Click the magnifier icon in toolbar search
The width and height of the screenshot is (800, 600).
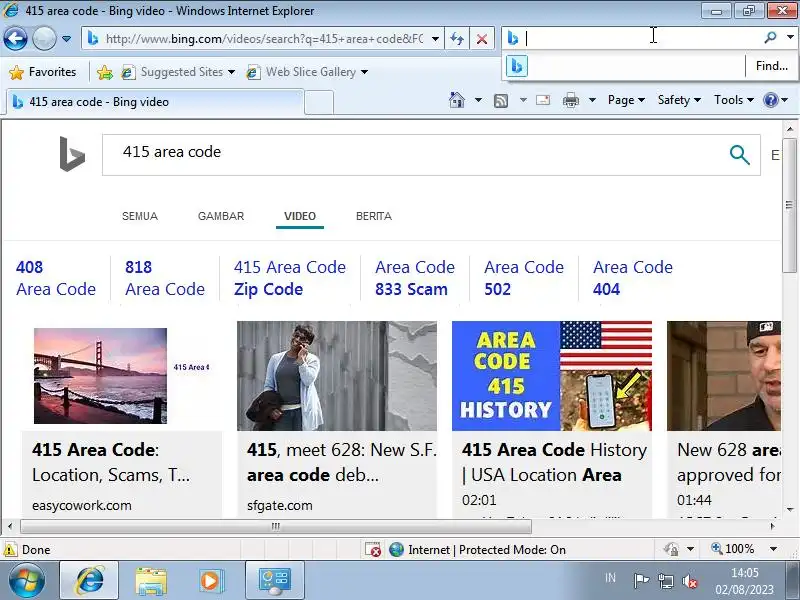click(x=770, y=37)
